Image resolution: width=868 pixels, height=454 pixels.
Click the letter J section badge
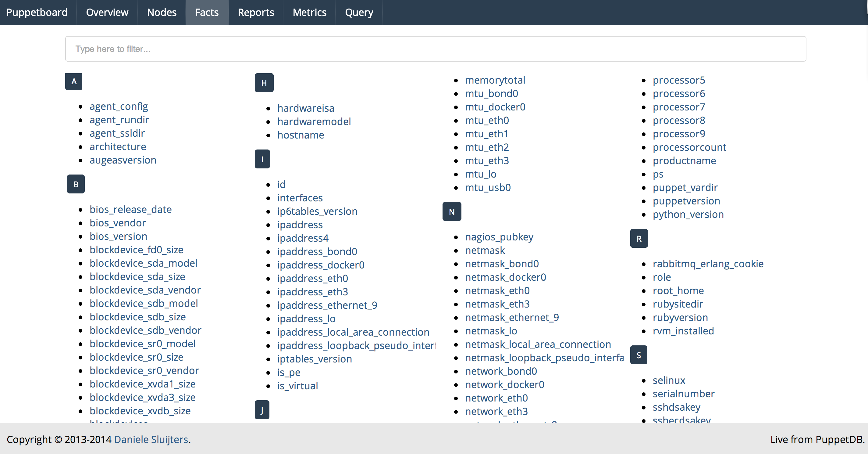tap(262, 410)
